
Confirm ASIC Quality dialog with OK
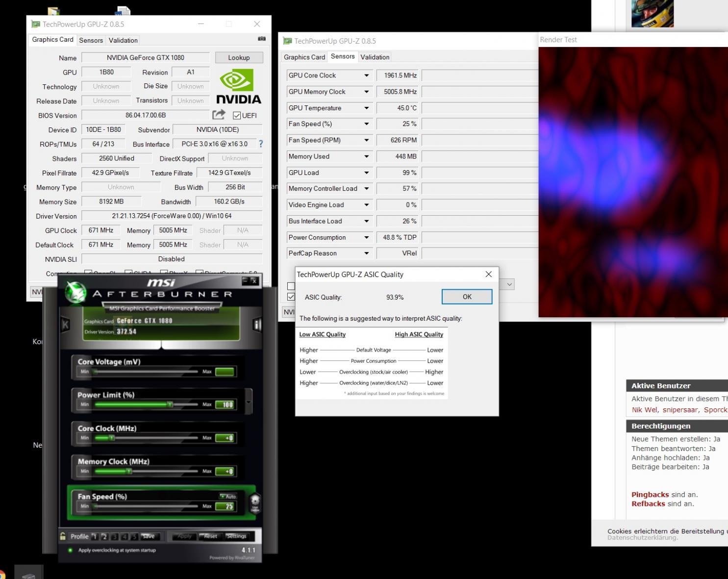[467, 297]
